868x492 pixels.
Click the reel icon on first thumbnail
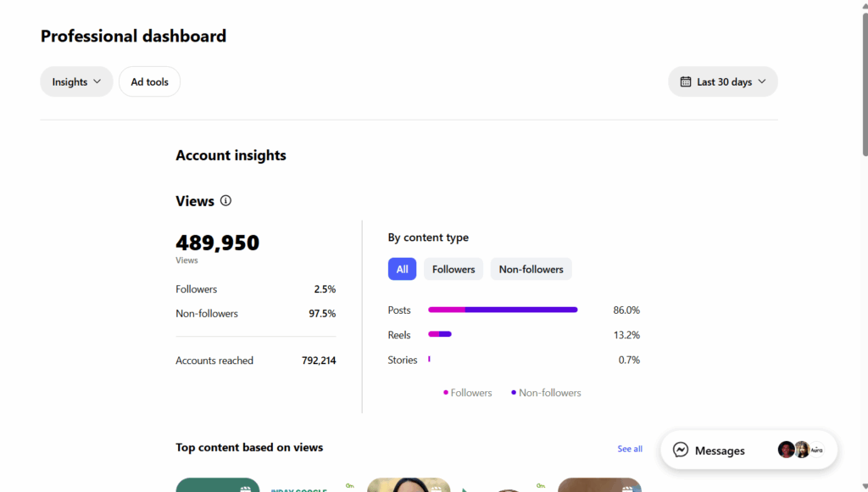tap(245, 488)
